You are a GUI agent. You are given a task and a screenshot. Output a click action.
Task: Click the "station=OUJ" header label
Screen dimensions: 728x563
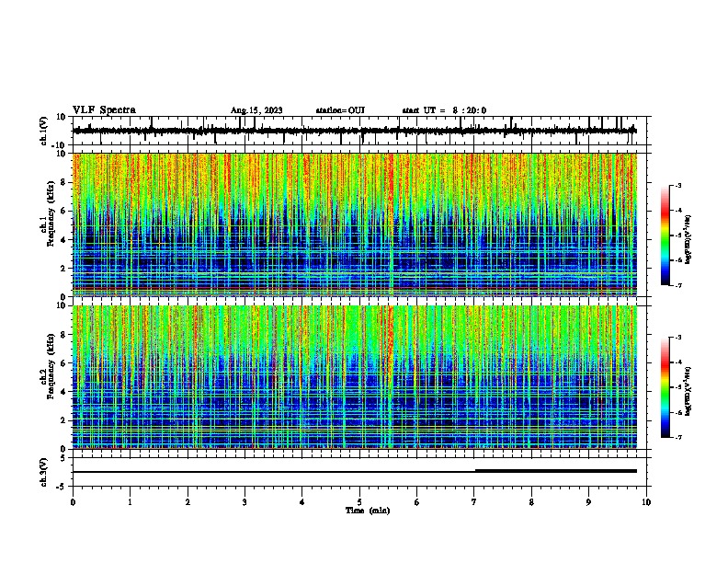pyautogui.click(x=340, y=110)
